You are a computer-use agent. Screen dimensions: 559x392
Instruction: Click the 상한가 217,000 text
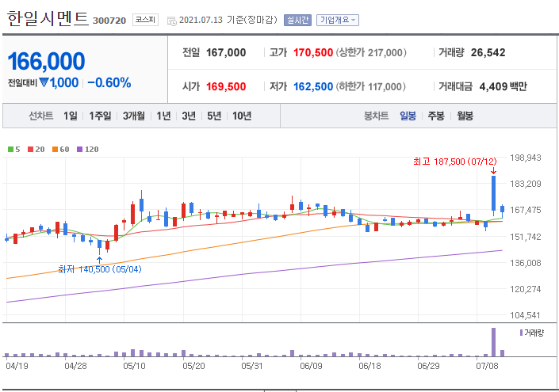tap(371, 53)
